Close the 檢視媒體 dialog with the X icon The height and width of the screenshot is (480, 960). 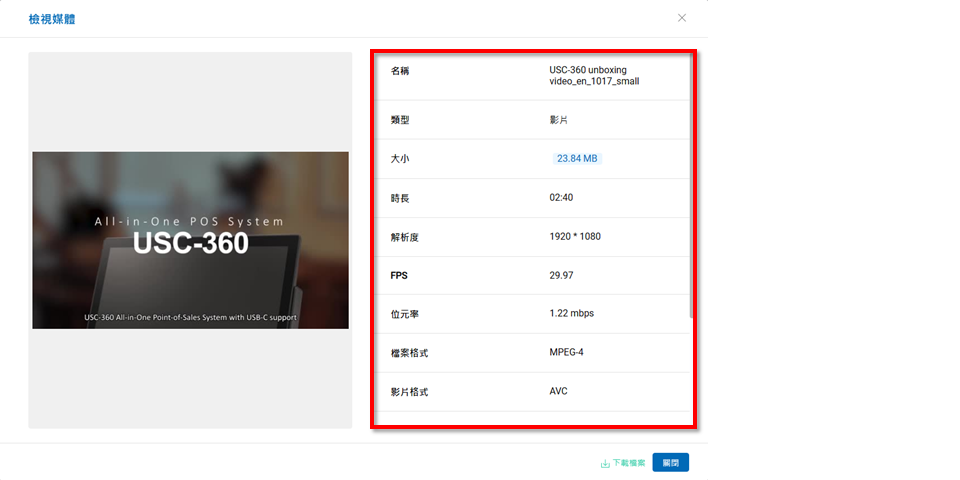681,18
